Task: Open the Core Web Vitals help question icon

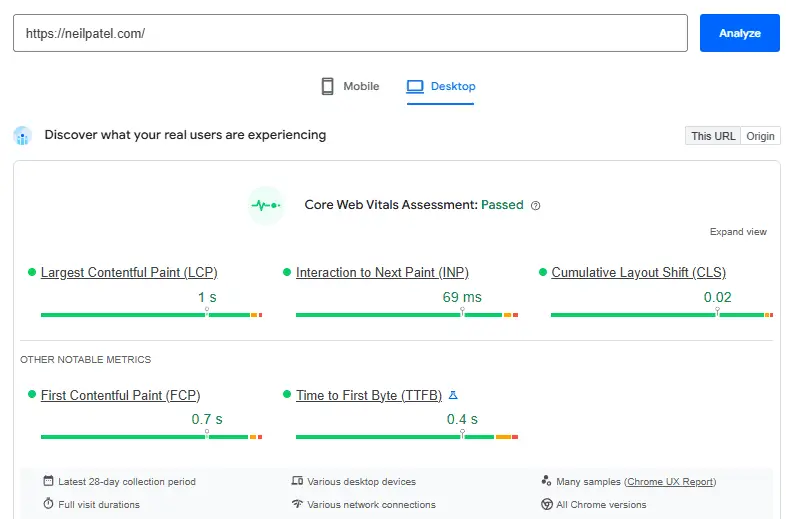Action: coord(535,206)
